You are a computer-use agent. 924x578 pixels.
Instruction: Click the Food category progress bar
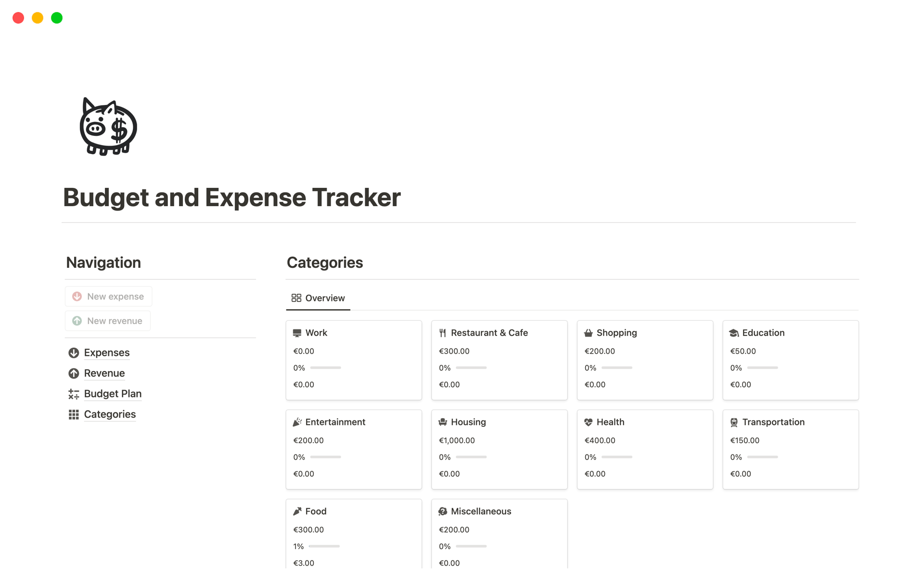point(324,546)
